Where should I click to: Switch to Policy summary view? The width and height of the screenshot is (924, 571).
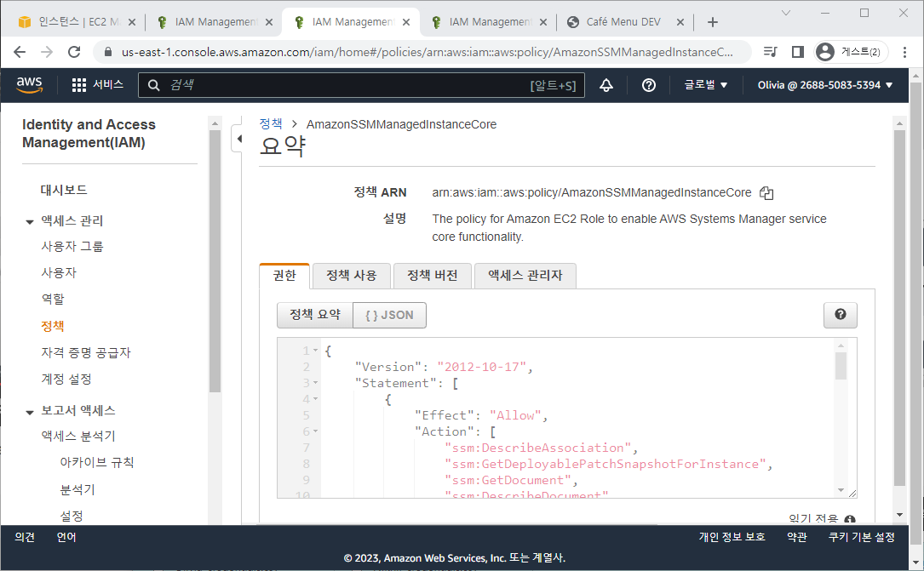(x=315, y=315)
